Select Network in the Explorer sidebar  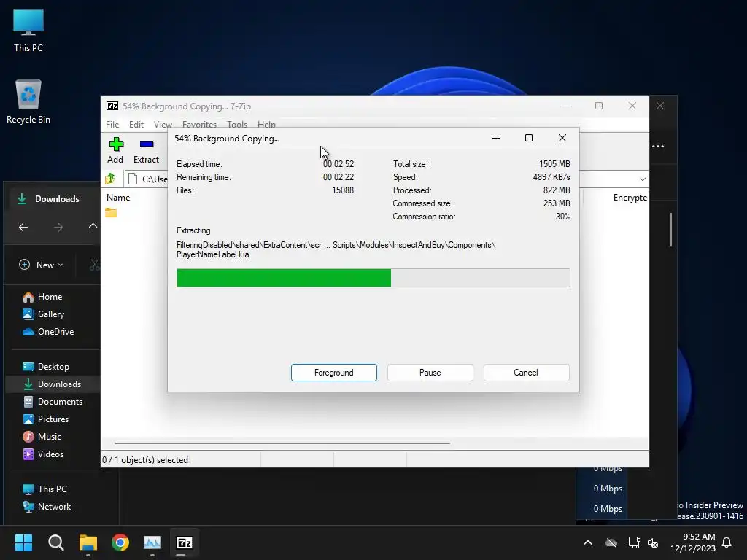tap(54, 507)
